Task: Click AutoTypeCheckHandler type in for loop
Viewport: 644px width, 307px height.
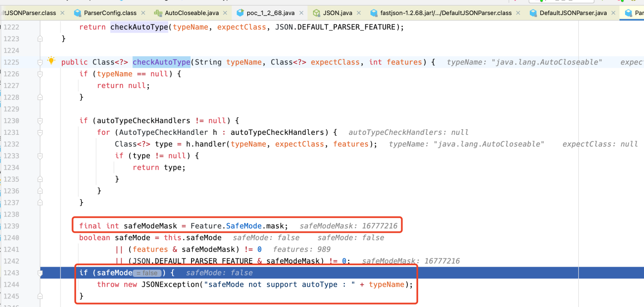Action: 164,132
